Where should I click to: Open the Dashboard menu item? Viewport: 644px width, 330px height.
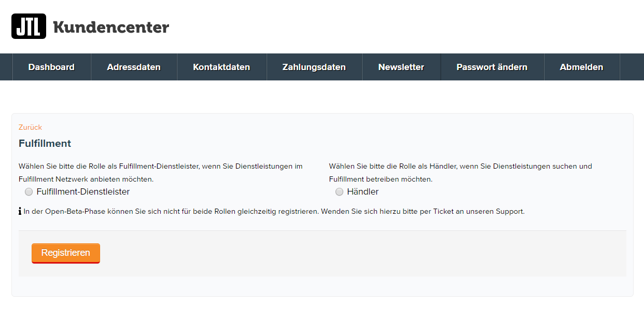tap(51, 67)
